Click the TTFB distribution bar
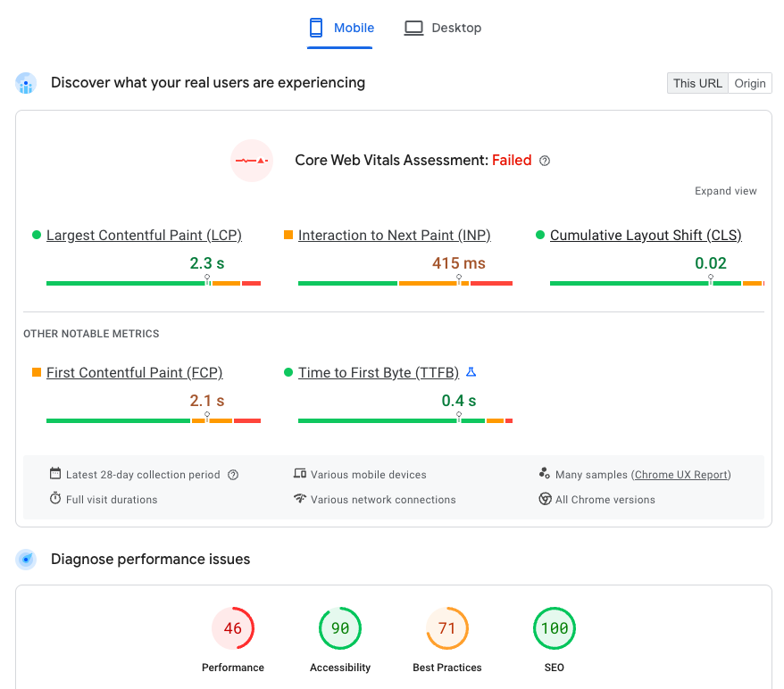This screenshot has width=784, height=689. (x=405, y=420)
